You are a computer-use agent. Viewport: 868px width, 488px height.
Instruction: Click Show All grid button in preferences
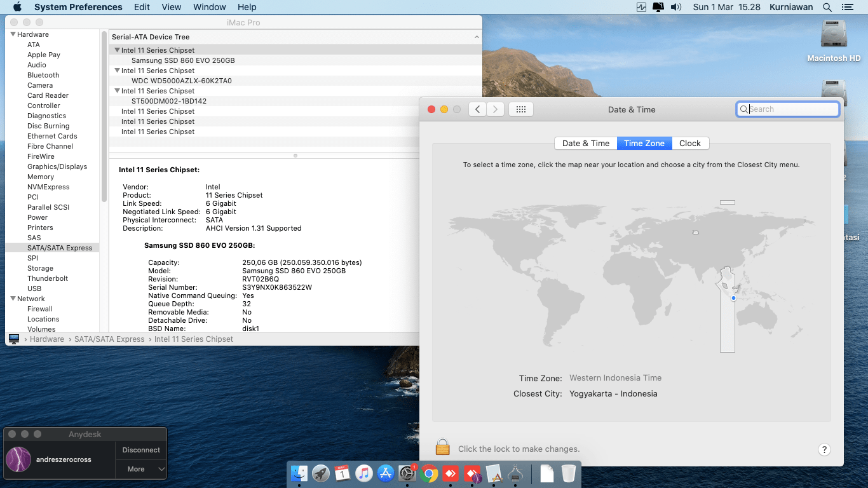click(x=520, y=109)
